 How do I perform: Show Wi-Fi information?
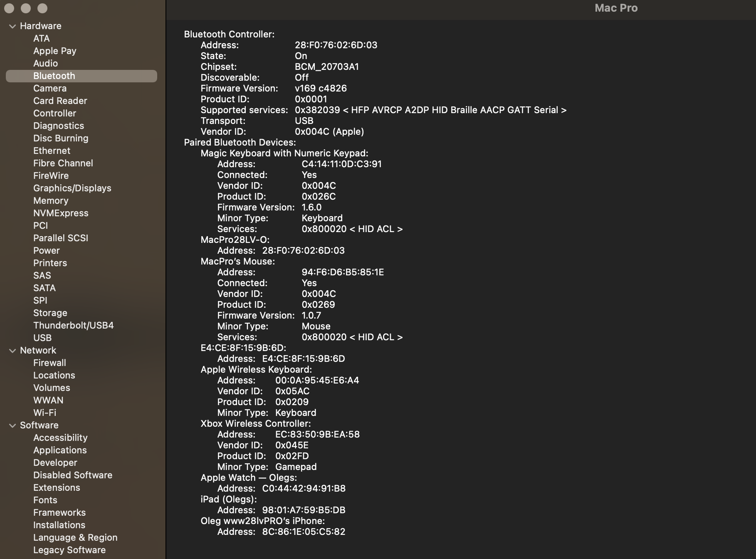45,413
